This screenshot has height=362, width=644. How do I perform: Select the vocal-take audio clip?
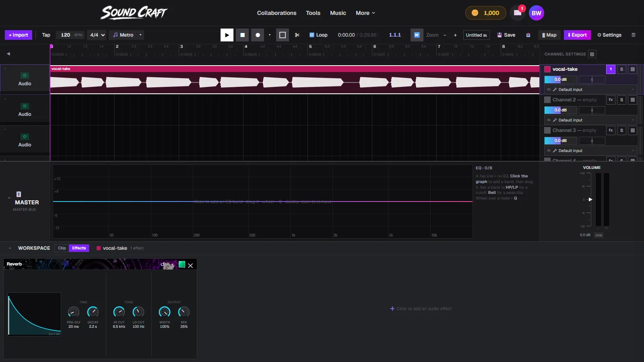point(295,79)
